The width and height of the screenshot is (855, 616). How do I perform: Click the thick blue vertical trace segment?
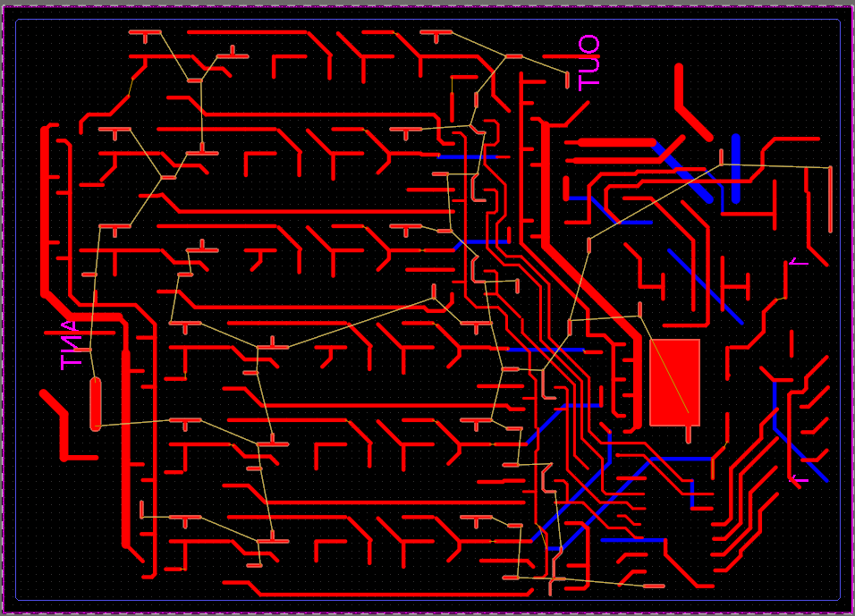[x=736, y=168]
